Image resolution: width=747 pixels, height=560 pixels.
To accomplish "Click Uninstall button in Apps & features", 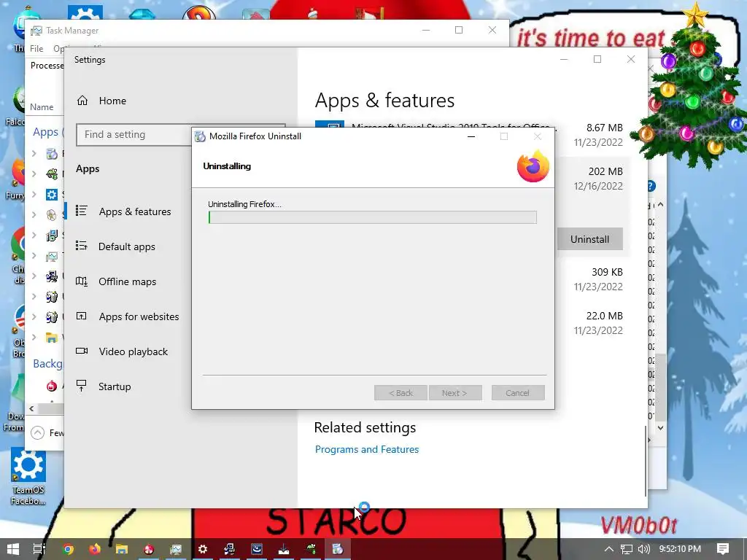I will pyautogui.click(x=589, y=239).
